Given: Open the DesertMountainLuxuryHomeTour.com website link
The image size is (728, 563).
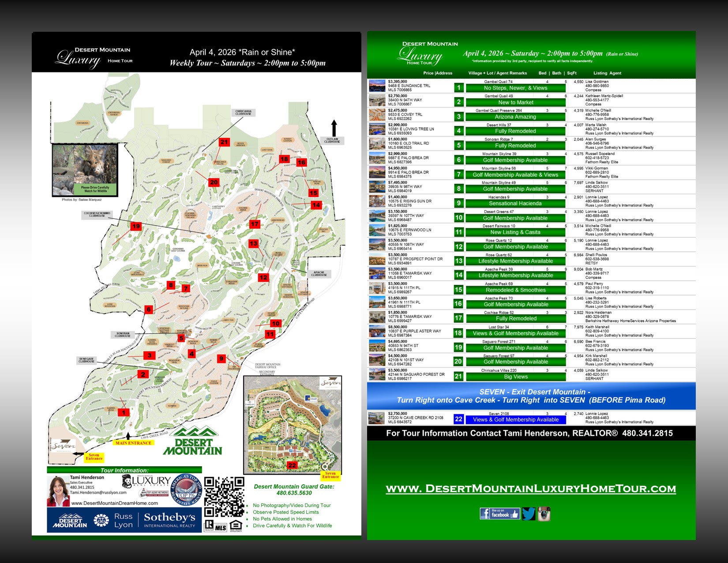Looking at the screenshot, I should coord(531,488).
